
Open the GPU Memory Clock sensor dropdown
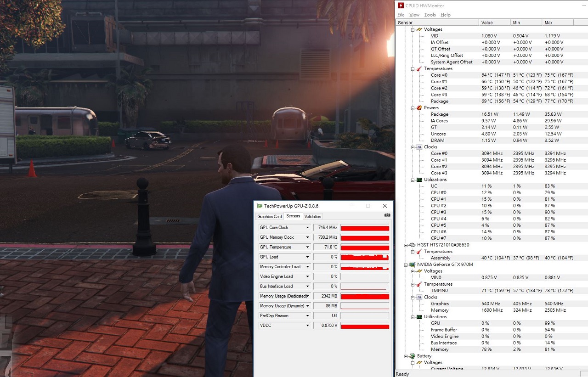coord(307,237)
